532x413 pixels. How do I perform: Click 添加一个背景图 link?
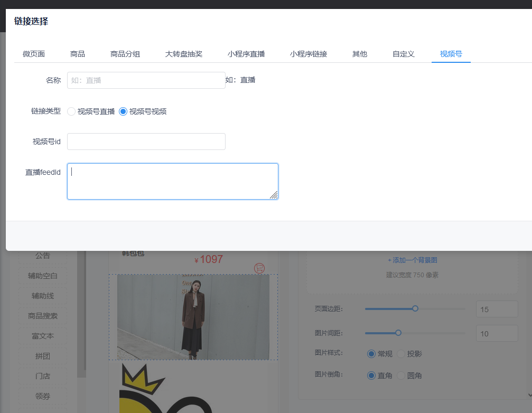[412, 260]
